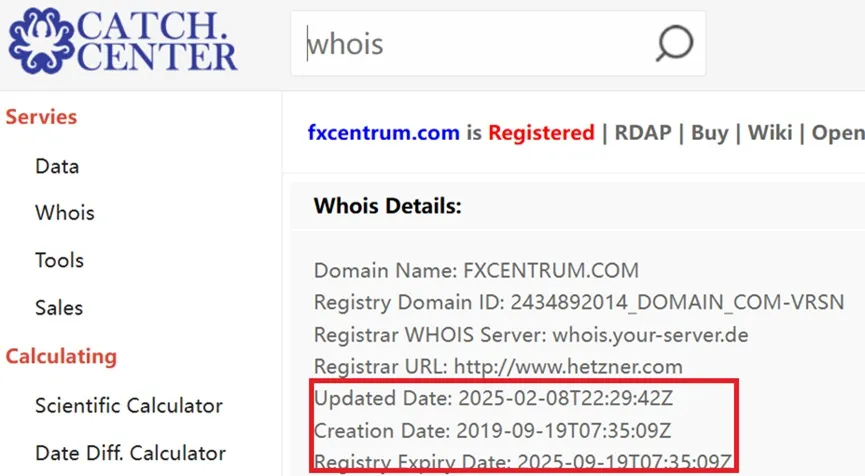Click the fxcentrum.com domain link
865x476 pixels.
(x=383, y=132)
